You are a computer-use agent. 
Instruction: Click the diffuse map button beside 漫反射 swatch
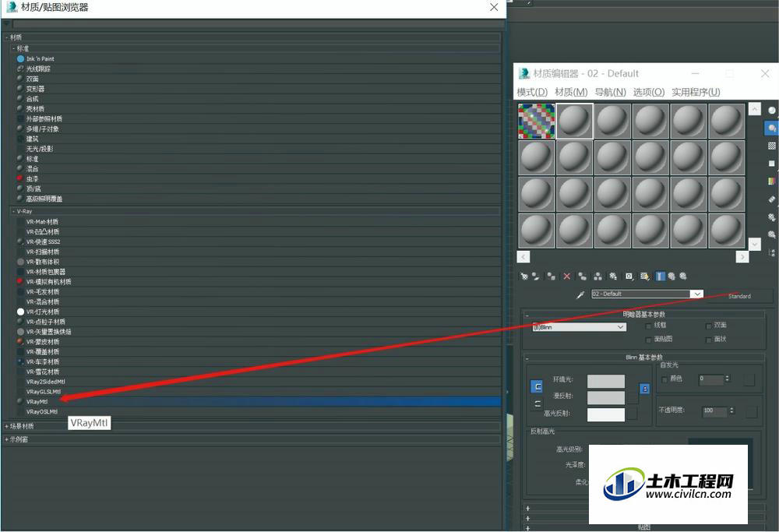633,397
